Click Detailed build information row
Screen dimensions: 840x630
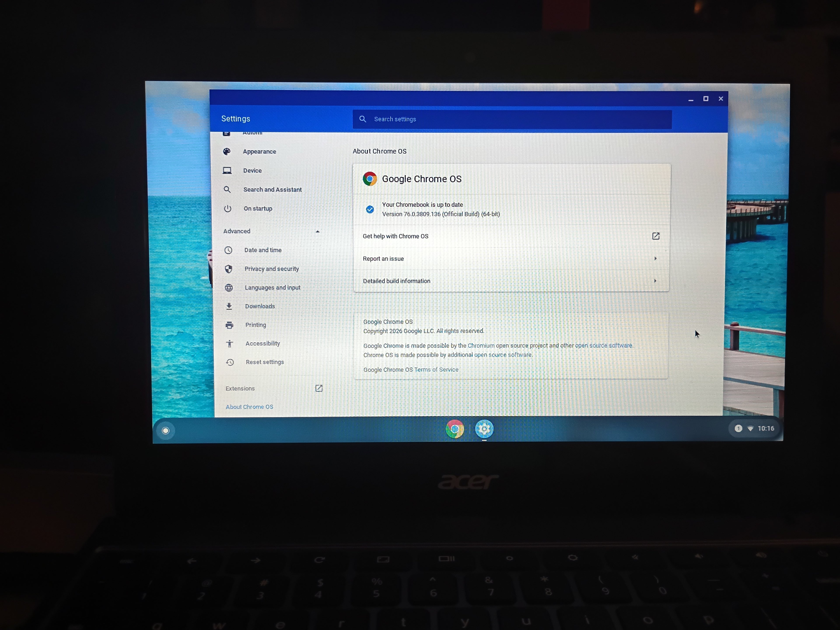(511, 281)
